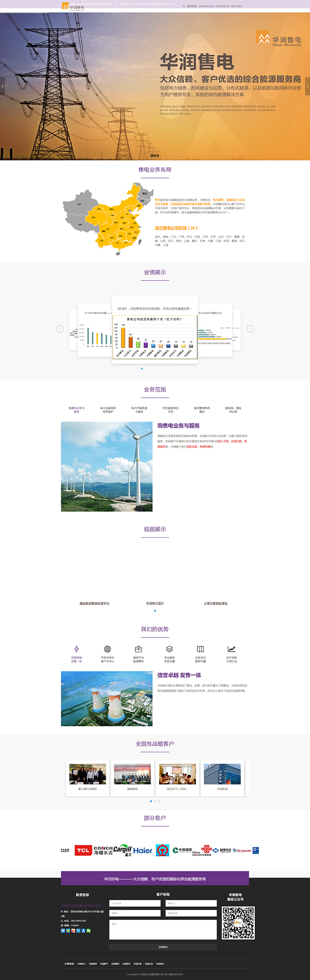Select the stacked layers professional service icon
The height and width of the screenshot is (980, 310).
click(x=170, y=649)
